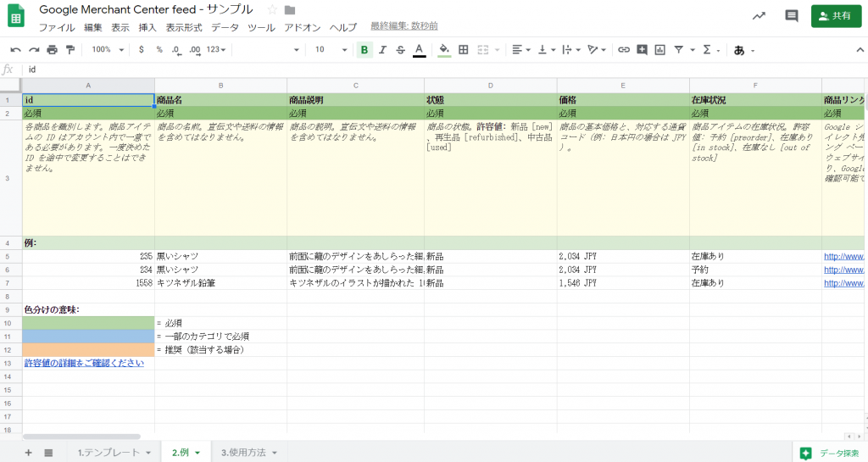Open the ファイル menu
The image size is (868, 462).
[57, 27]
